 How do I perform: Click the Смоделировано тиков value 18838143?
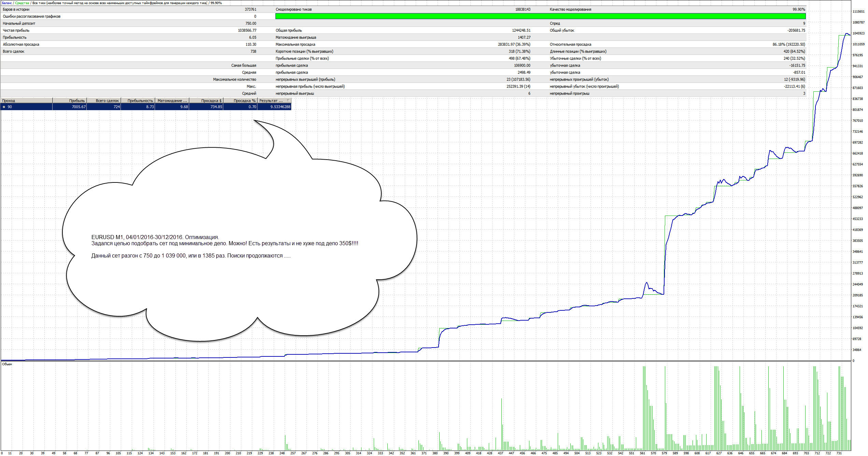click(x=523, y=9)
